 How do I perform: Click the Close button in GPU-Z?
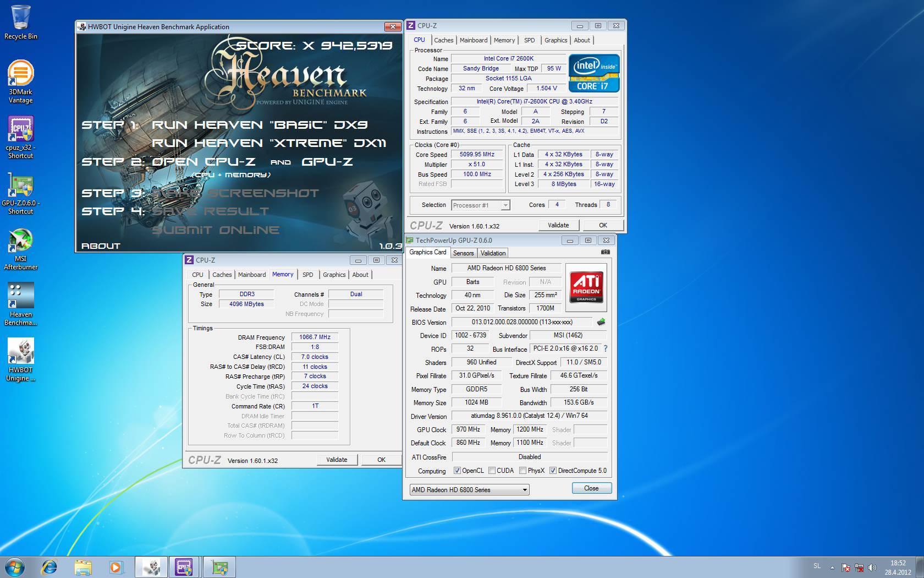[591, 488]
